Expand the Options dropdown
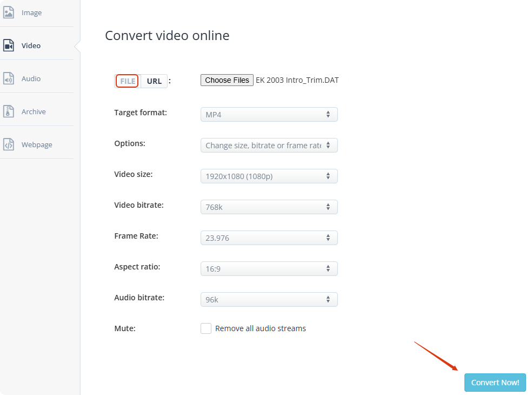 (269, 146)
